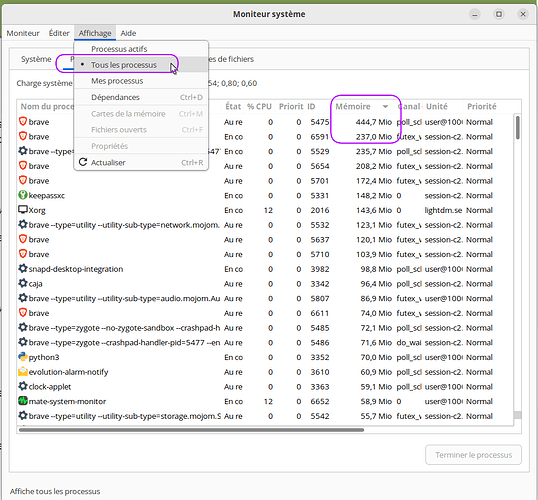Select the mate-system-monitor process name
Image resolution: width=538 pixels, height=500 pixels.
67,402
